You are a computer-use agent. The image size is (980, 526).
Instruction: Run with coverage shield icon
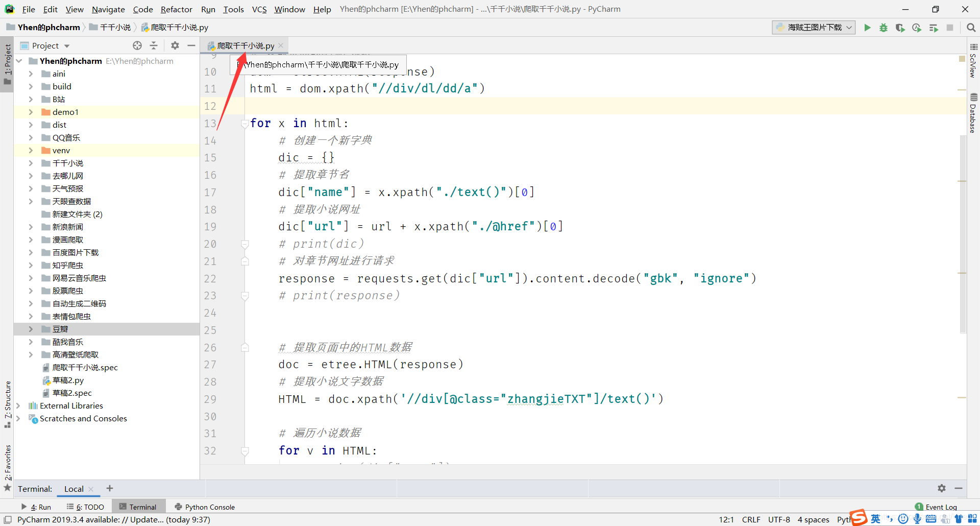click(x=900, y=28)
